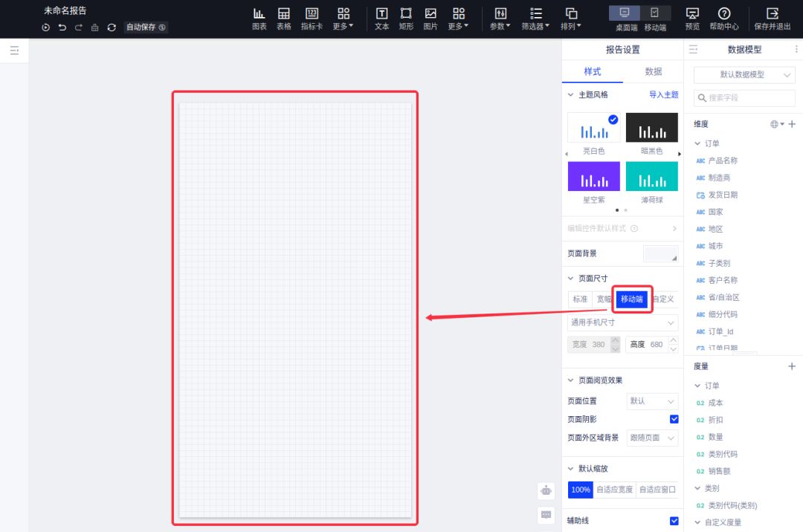The height and width of the screenshot is (532, 803).
Task: Click the refresh icon in title toolbar
Action: click(111, 27)
